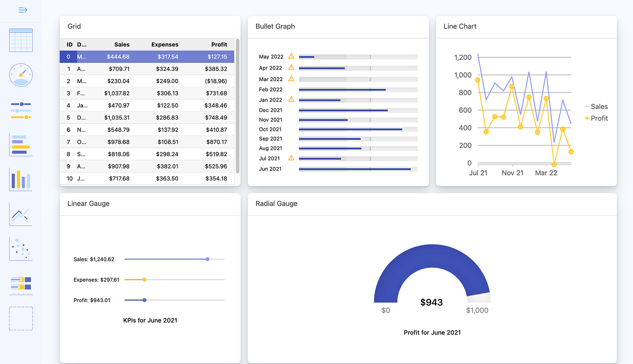Select the column chart sidebar icon
The width and height of the screenshot is (633, 364).
(x=21, y=179)
